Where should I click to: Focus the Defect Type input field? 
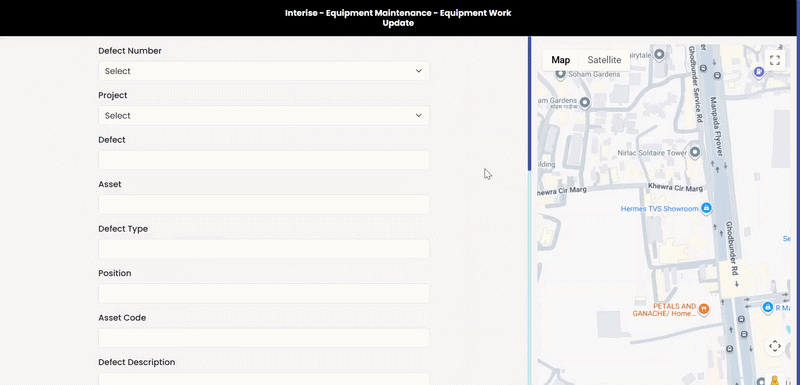(264, 249)
